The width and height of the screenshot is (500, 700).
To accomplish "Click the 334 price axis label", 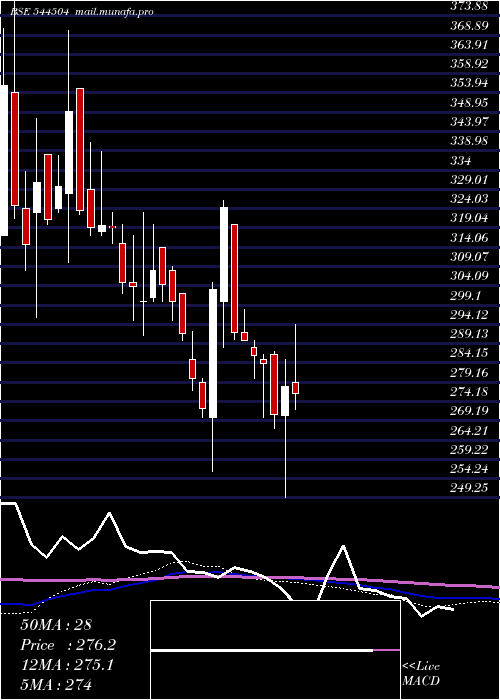I will click(x=461, y=160).
